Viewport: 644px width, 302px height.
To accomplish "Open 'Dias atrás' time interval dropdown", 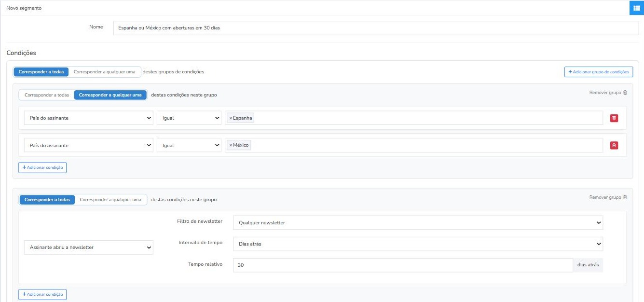I will coord(418,244).
